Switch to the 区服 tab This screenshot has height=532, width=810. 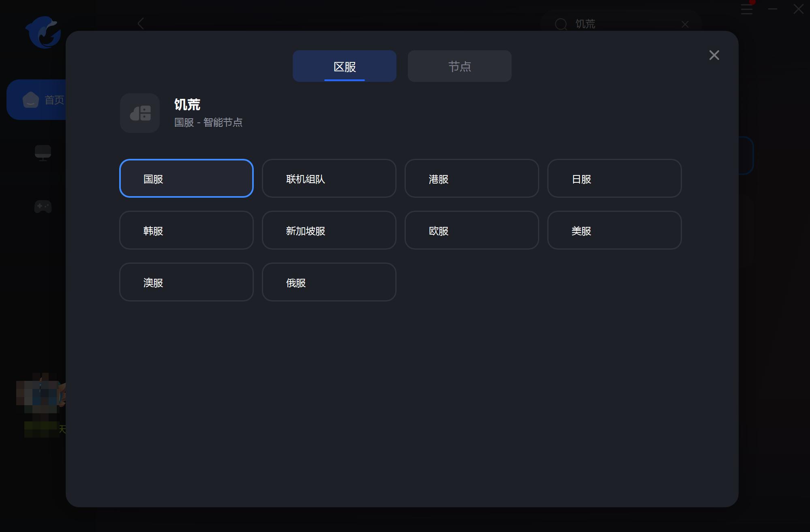click(x=344, y=66)
